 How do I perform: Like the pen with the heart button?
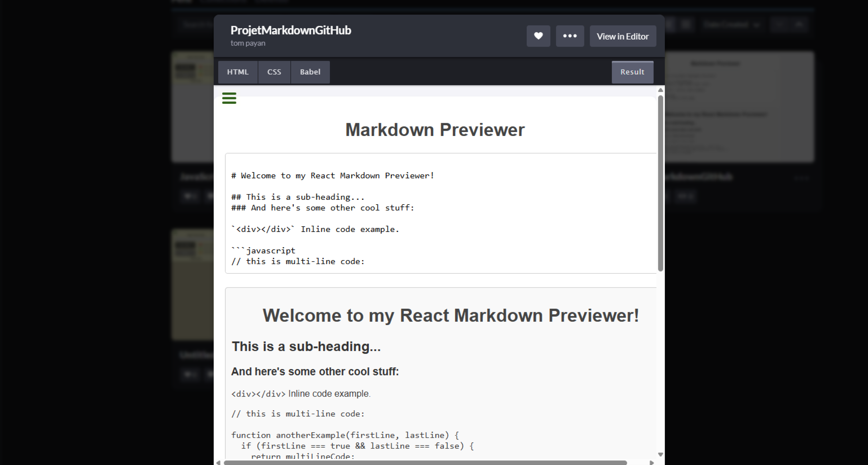(538, 36)
